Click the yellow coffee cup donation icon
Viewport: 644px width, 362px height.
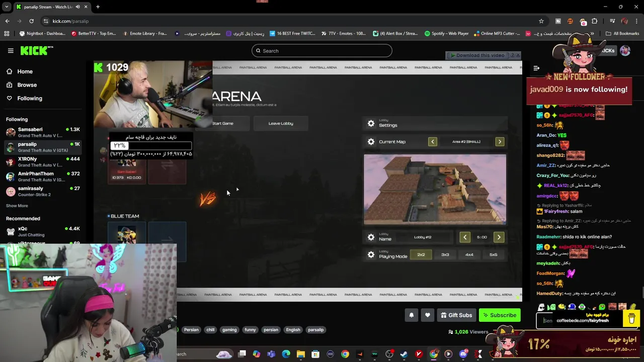631,319
